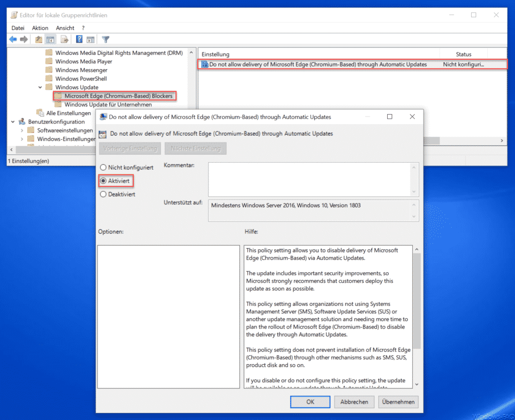Image resolution: width=515 pixels, height=420 pixels.
Task: Click the Windows Media DRM folder icon
Action: pyautogui.click(x=49, y=52)
